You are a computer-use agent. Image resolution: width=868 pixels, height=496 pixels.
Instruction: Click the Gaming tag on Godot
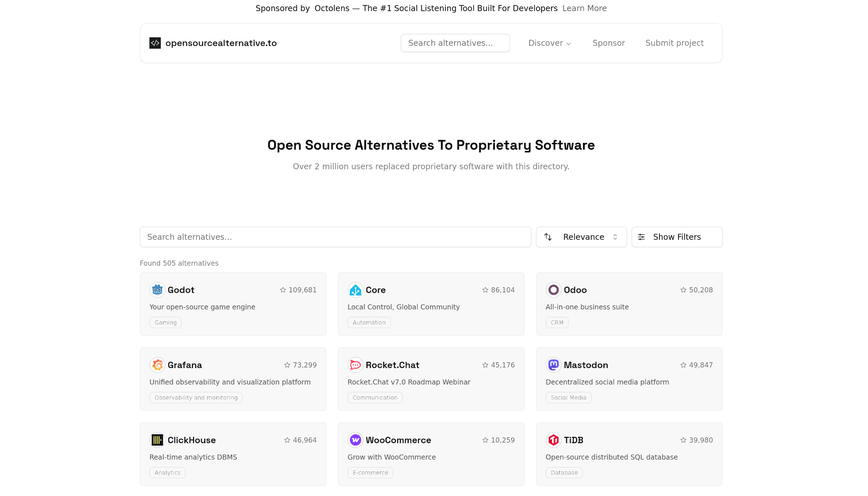pyautogui.click(x=165, y=323)
